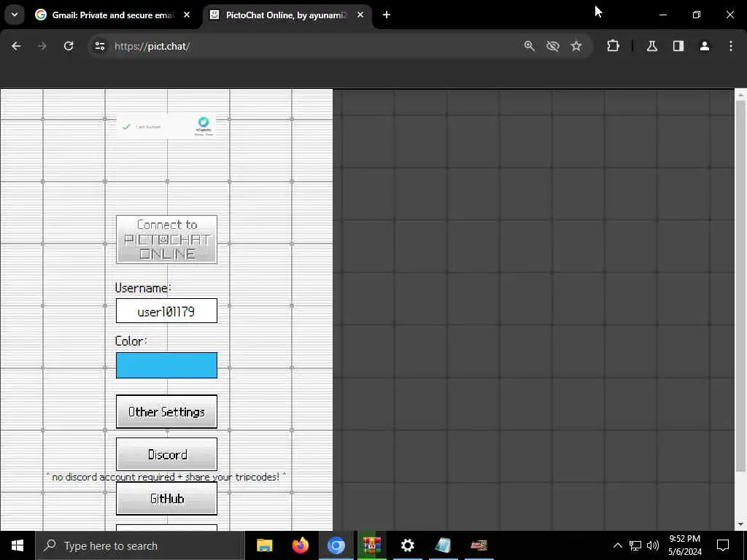Go back to the previous page
This screenshot has width=747, height=560.
tap(16, 46)
